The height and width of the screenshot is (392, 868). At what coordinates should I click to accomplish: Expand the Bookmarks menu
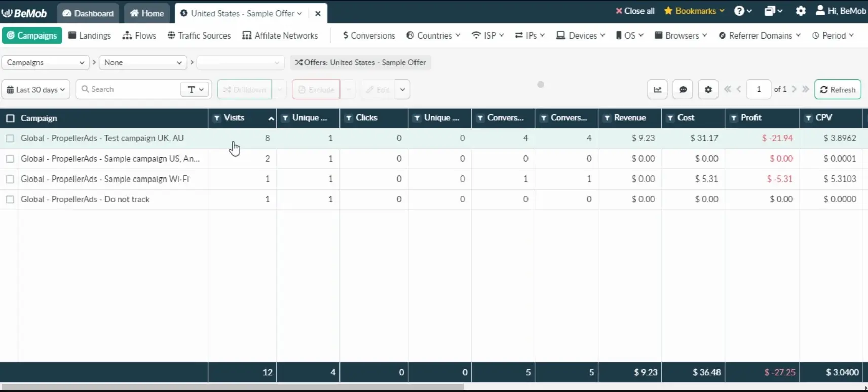[694, 11]
